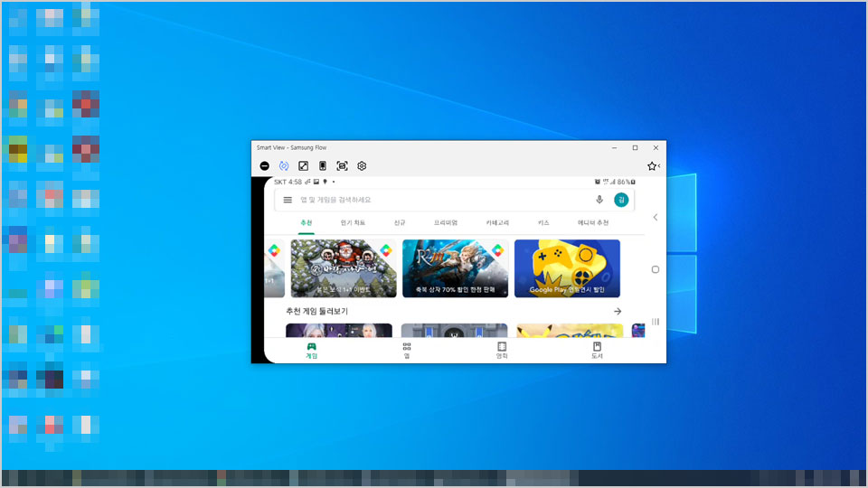Viewport: 868px width, 488px height.
Task: Close the Smart View window
Action: 656,147
